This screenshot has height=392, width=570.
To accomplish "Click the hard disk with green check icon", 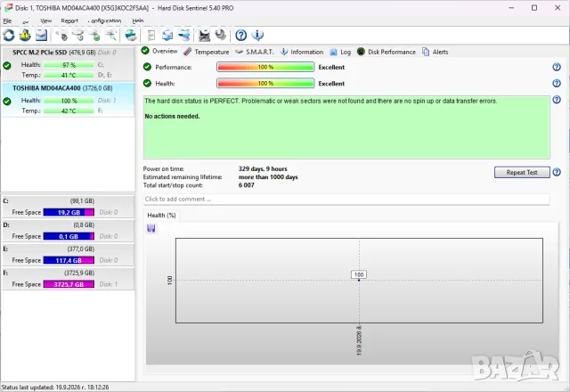I will (94, 36).
